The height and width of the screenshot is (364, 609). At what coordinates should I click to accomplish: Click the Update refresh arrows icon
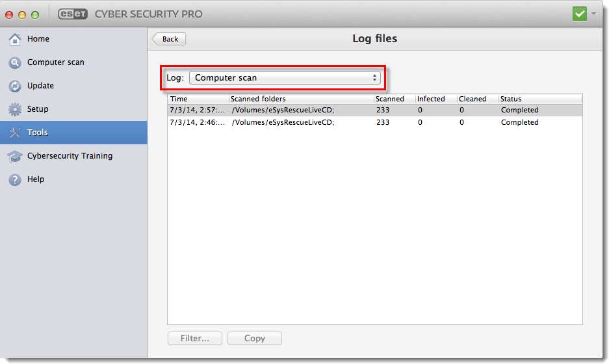pyautogui.click(x=15, y=86)
